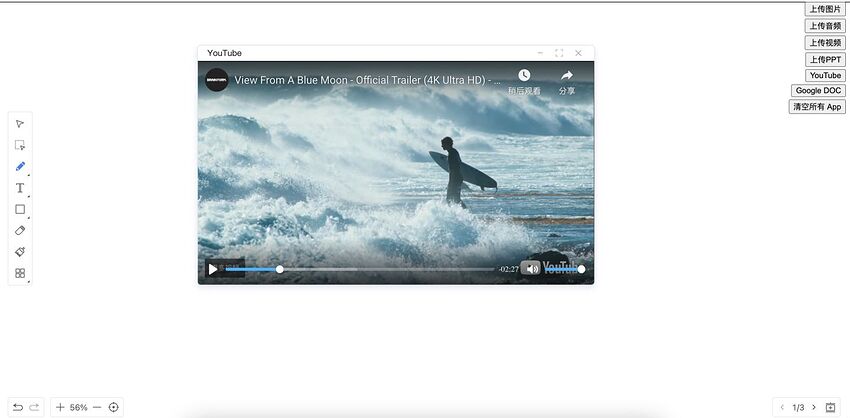Add a new page with plus icon
This screenshot has height=418, width=850.
[x=830, y=407]
